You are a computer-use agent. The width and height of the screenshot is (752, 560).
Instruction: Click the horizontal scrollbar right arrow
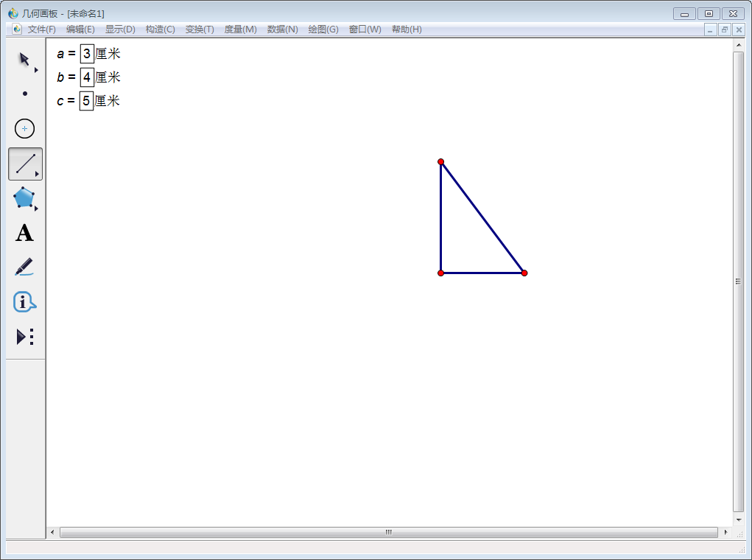pos(725,532)
